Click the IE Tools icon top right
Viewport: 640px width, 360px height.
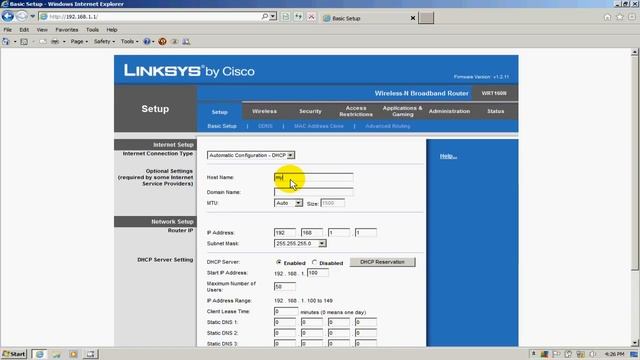click(x=632, y=17)
